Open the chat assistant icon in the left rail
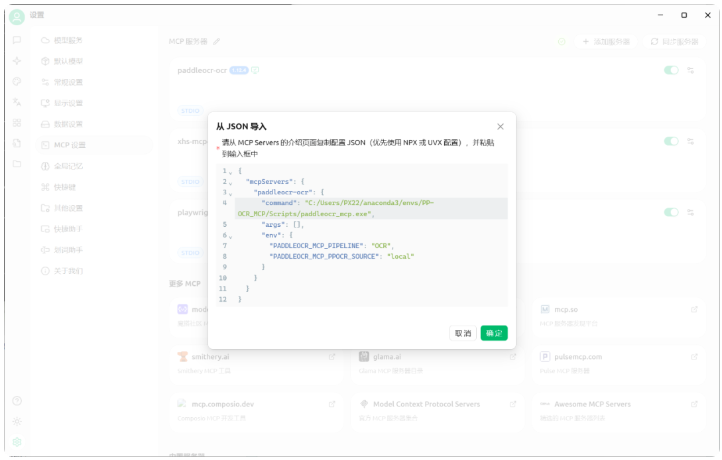Screen dimensions: 722x460 point(17,40)
